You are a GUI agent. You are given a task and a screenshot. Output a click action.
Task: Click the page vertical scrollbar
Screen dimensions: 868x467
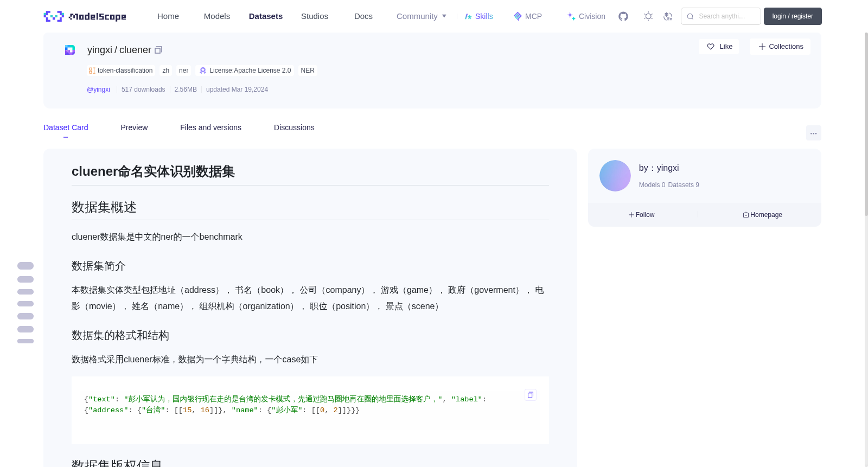coord(866,125)
